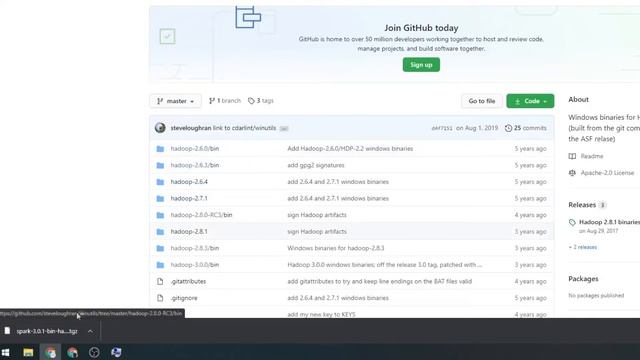Open steveloughran user profile link

coord(191,128)
